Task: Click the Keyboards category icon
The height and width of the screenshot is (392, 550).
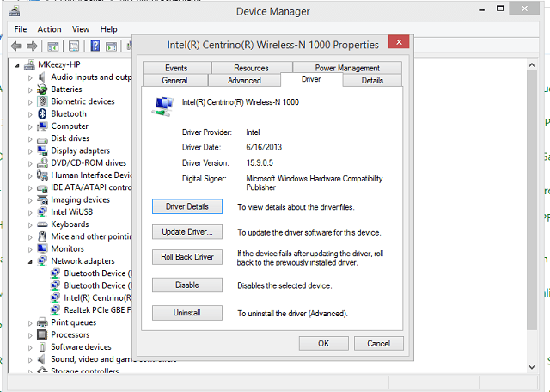Action: coord(42,224)
